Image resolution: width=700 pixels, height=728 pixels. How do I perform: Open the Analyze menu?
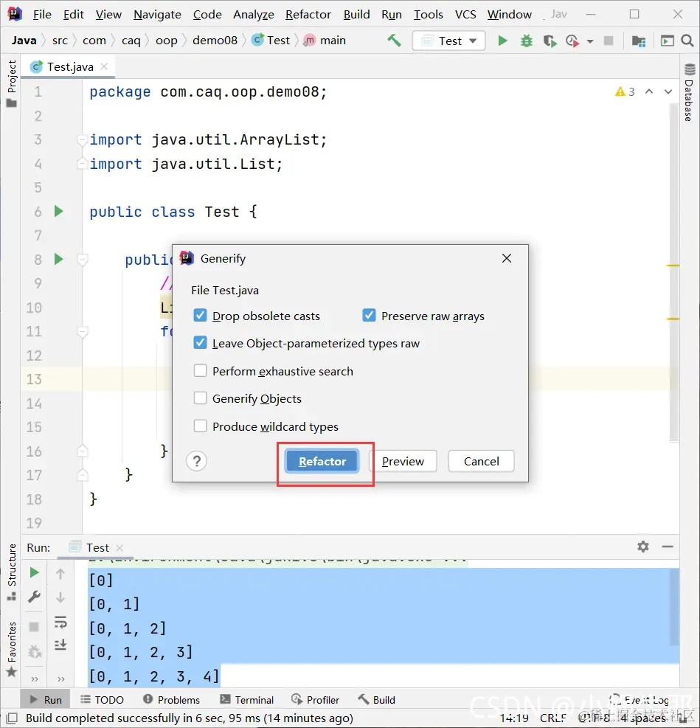pyautogui.click(x=254, y=15)
